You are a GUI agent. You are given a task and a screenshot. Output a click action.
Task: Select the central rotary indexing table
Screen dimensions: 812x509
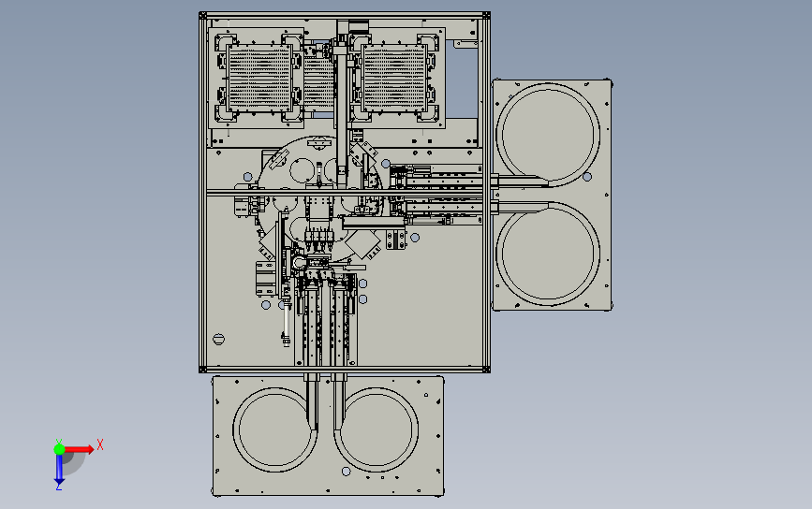[x=320, y=199]
